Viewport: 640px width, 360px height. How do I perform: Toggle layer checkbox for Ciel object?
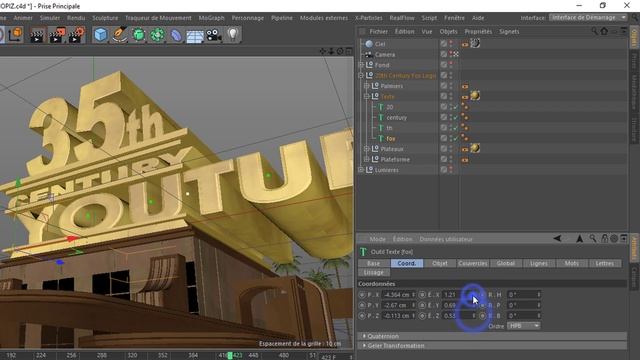tap(444, 43)
